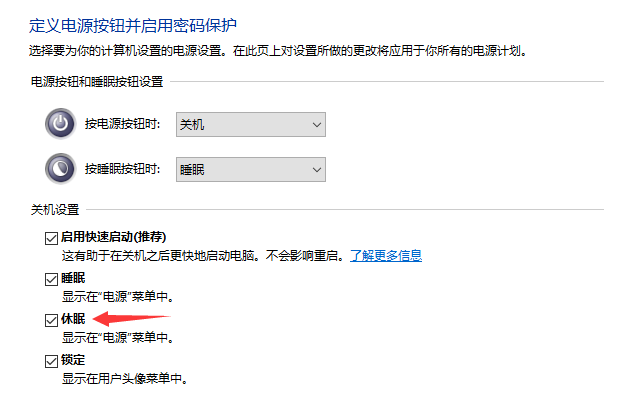Click the chevron arrow on the 睡眠 combo box

pos(316,170)
